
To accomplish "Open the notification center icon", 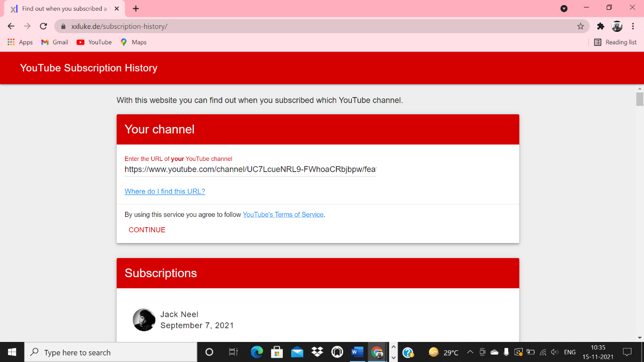I will 628,352.
